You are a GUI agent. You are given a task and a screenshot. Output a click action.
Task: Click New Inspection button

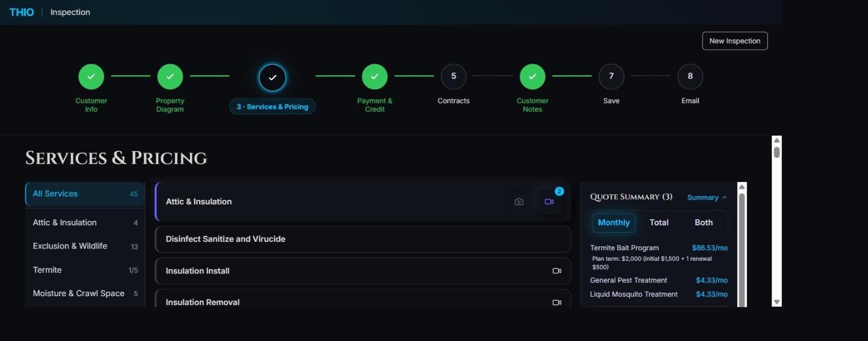735,41
